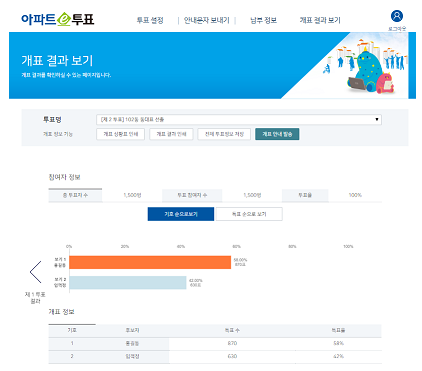The height and width of the screenshot is (371, 422).
Task: Click the 42% table cell
Action: tap(338, 356)
